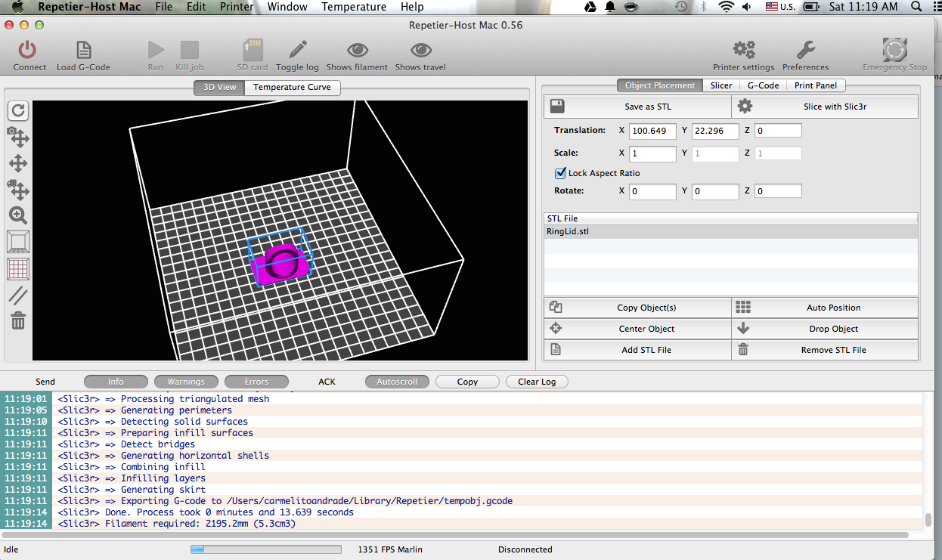Screen dimensions: 942x560
Task: Toggle the Errors log filter
Action: tap(256, 382)
